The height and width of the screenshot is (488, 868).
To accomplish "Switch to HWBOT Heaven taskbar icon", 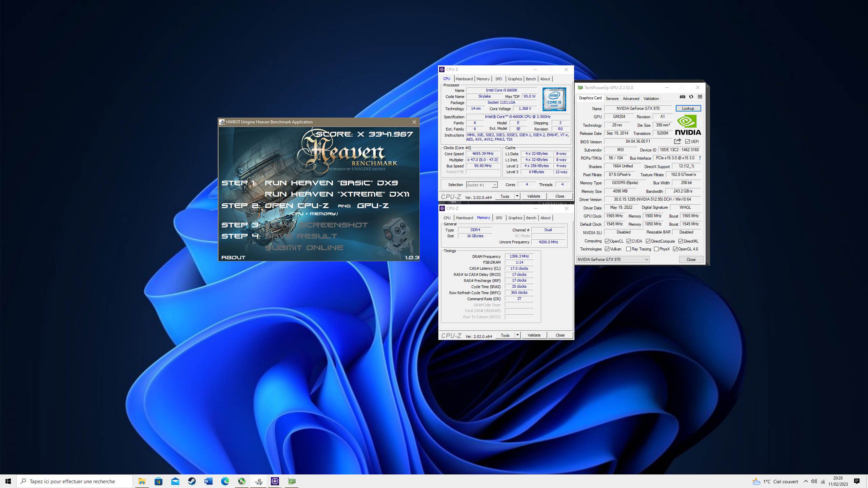I will click(x=258, y=481).
